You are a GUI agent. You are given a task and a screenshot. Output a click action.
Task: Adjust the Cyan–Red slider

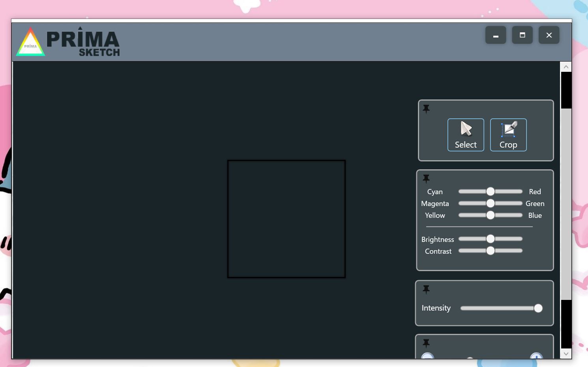point(490,191)
